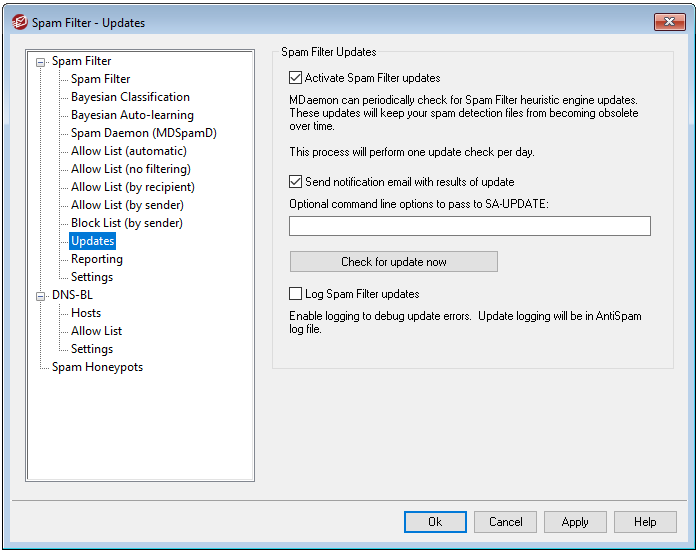Open Reporting under Spam Filter
The image size is (700, 555).
click(x=97, y=259)
